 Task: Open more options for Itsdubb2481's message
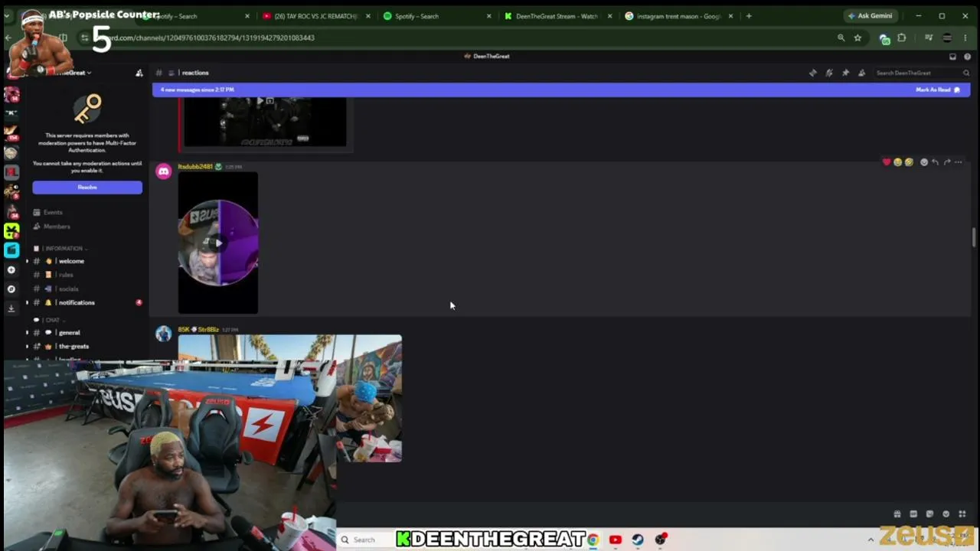coord(959,162)
